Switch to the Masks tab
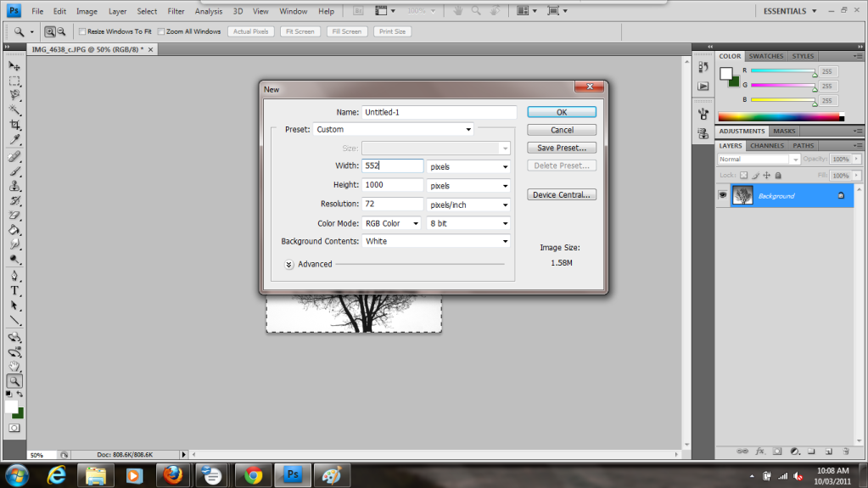 click(784, 132)
